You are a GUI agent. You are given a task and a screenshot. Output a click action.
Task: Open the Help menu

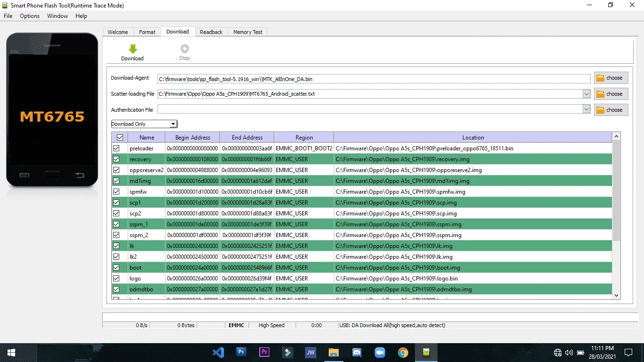pos(81,16)
